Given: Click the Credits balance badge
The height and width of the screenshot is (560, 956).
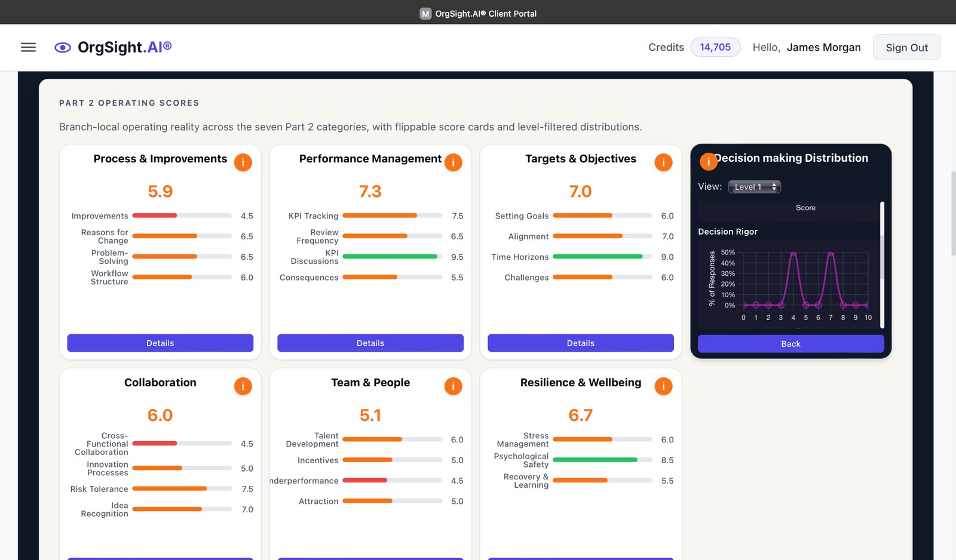Looking at the screenshot, I should (x=715, y=47).
